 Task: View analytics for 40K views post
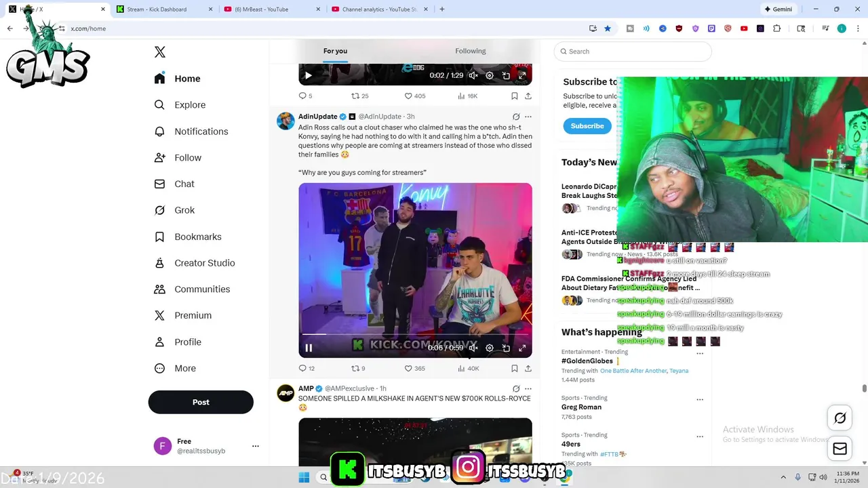click(x=468, y=369)
